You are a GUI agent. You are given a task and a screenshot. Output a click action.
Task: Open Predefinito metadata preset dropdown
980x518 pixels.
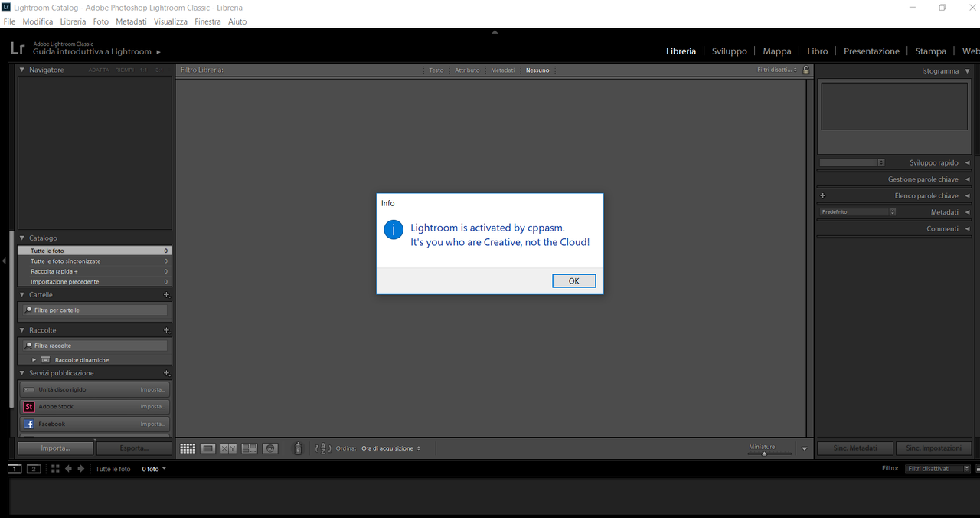tap(857, 212)
